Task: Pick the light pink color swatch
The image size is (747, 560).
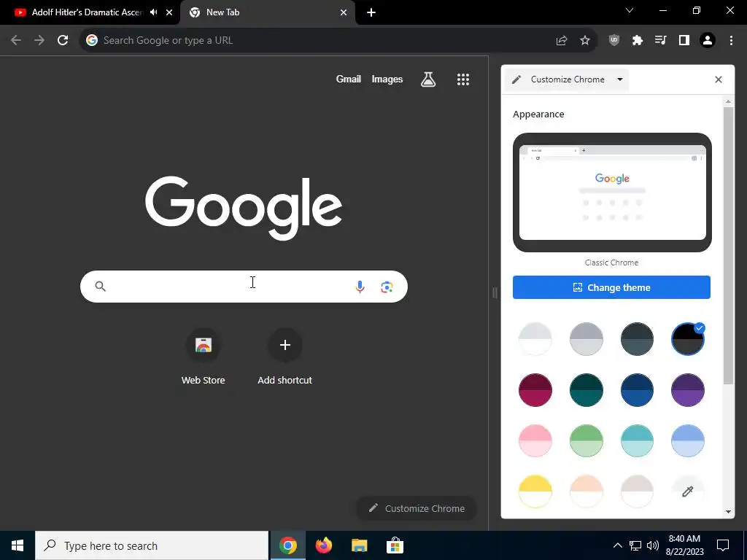Action: (535, 441)
